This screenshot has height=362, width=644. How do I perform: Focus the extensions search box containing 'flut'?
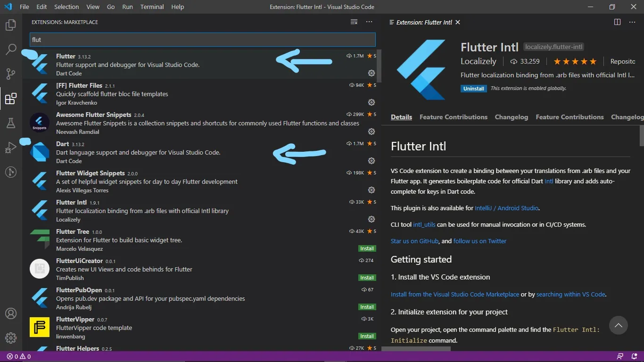[203, 40]
